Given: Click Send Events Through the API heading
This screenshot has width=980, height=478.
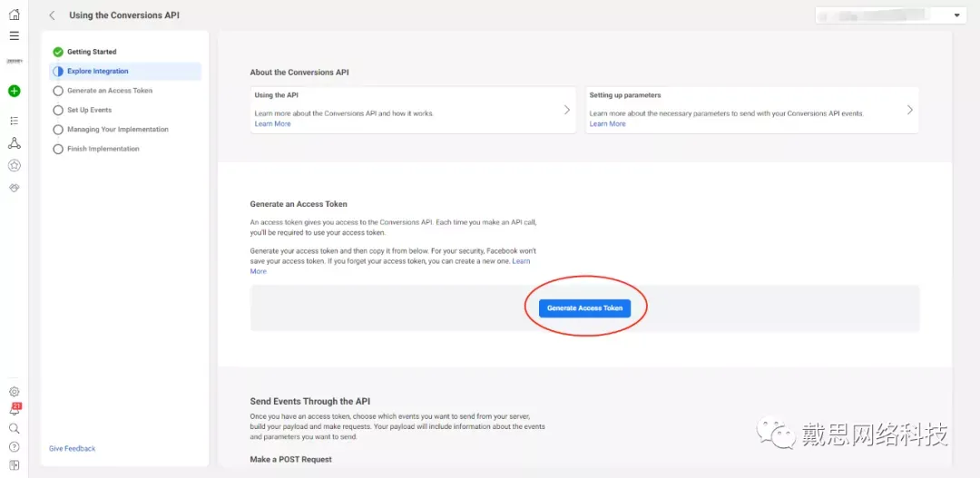Looking at the screenshot, I should point(310,401).
